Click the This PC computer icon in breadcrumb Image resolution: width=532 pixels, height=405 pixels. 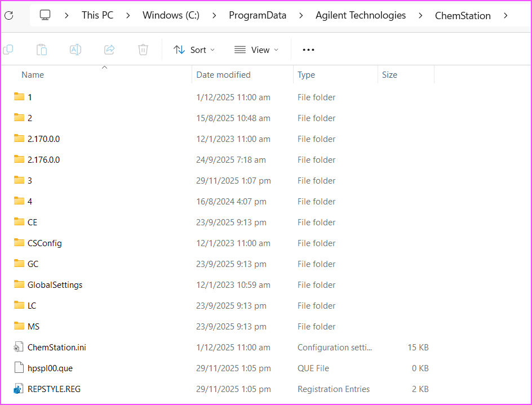pyautogui.click(x=45, y=15)
